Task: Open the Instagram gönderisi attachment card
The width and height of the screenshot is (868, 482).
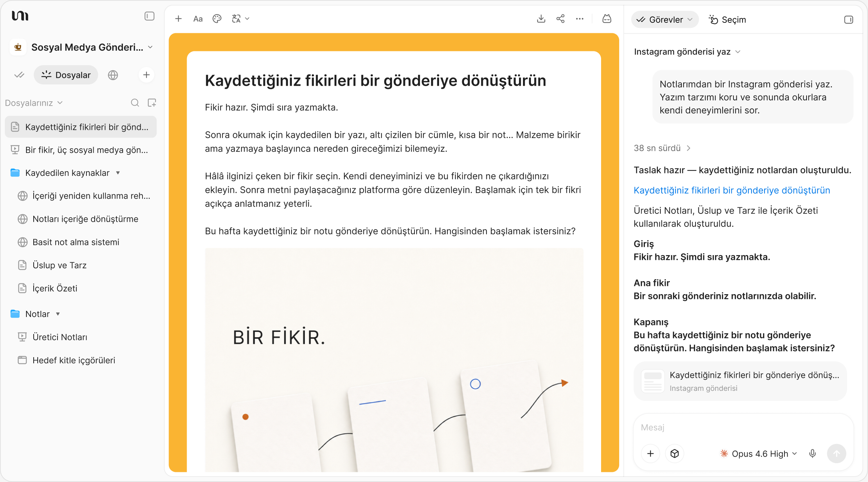Action: (740, 381)
